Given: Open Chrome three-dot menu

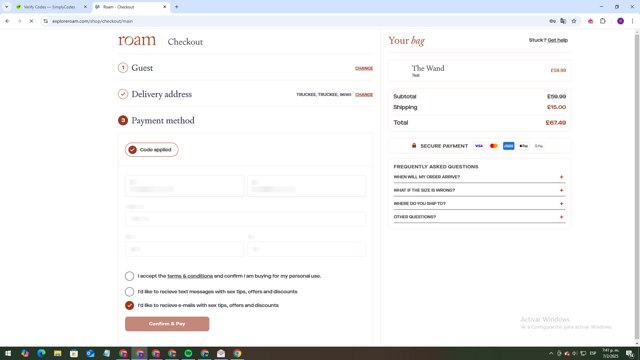Looking at the screenshot, I should point(632,21).
